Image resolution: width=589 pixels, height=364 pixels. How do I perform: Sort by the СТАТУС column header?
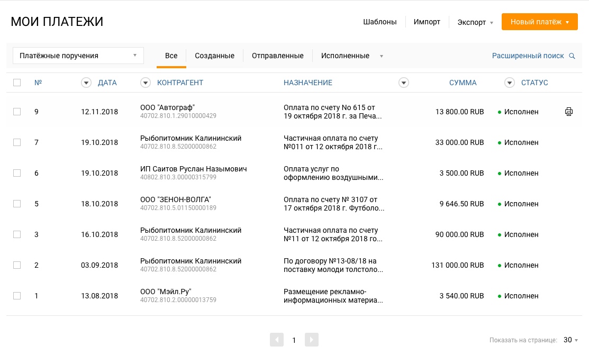[534, 83]
